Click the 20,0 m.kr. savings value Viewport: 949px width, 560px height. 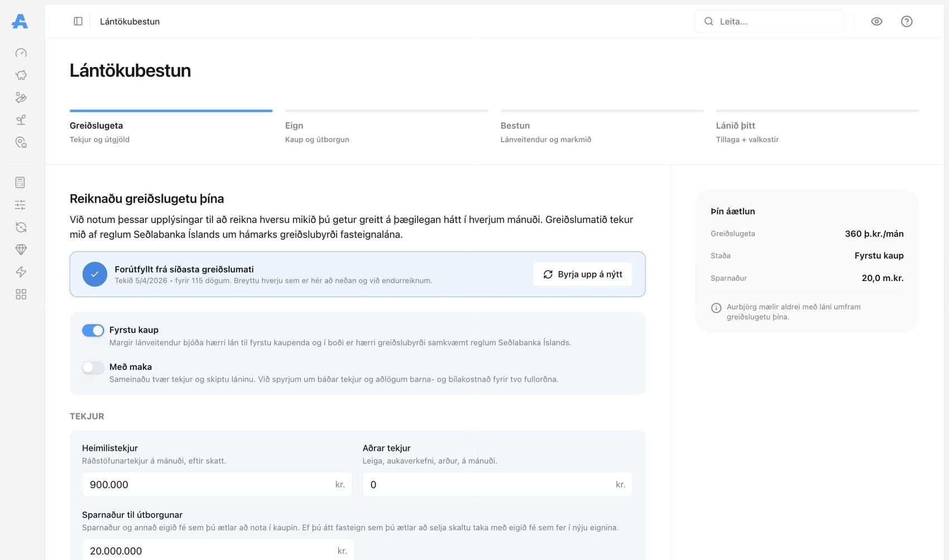882,278
